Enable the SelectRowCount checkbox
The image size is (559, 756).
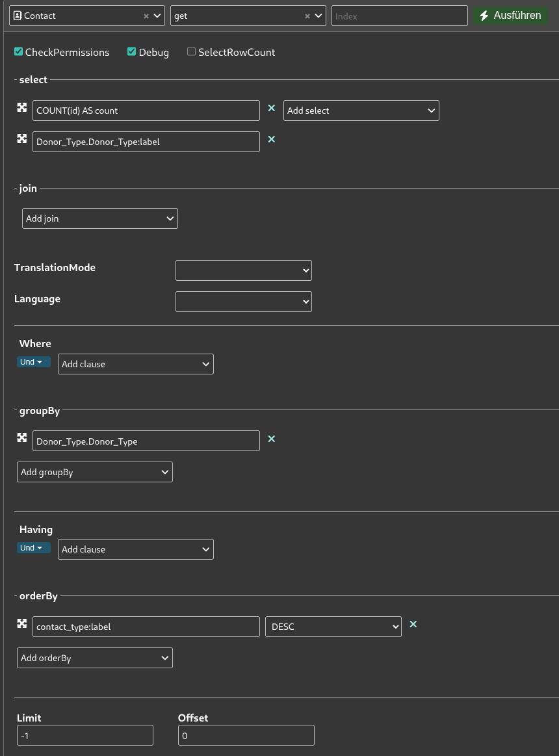coord(191,51)
